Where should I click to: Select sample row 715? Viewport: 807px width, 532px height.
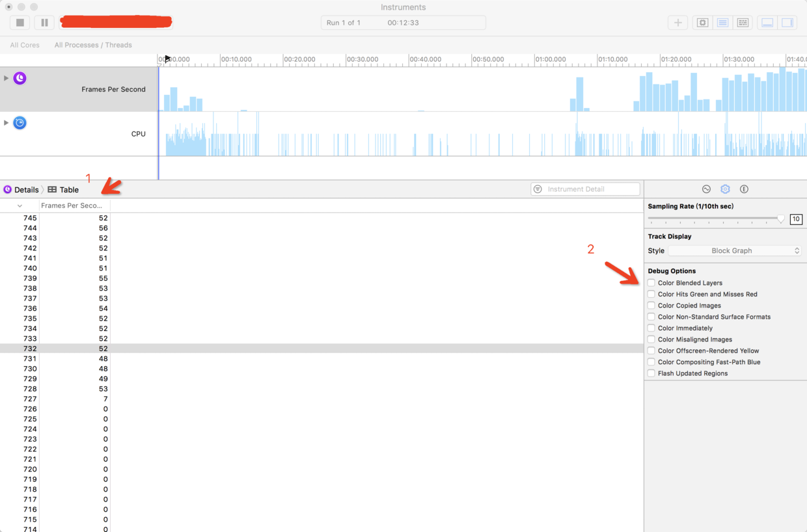[321, 520]
